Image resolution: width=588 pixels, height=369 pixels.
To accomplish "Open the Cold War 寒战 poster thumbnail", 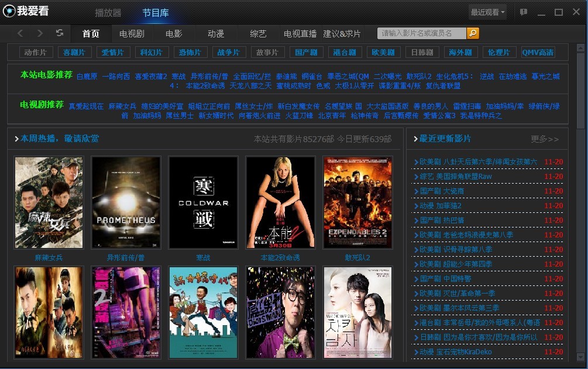I will click(203, 202).
